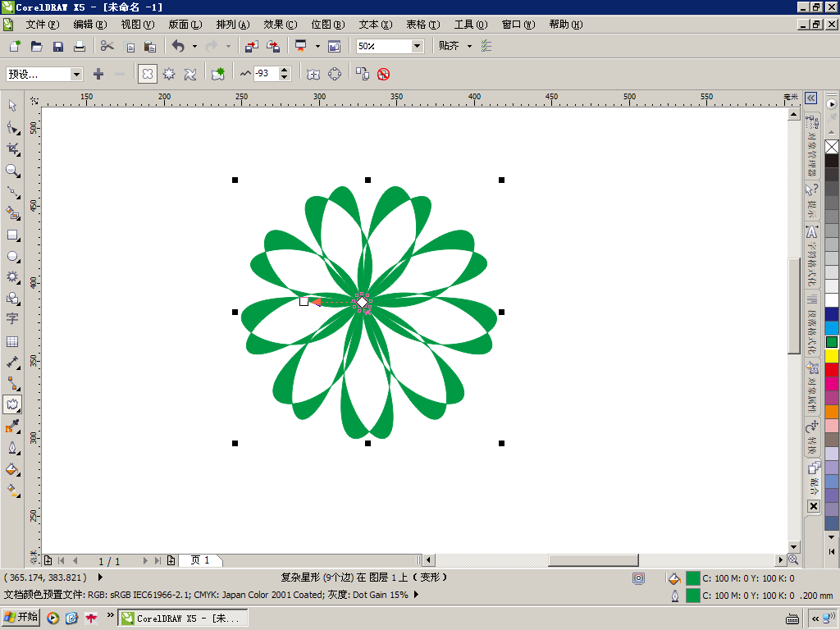Expand the undo history arrow
Viewport: 840px width, 630px height.
pos(194,46)
